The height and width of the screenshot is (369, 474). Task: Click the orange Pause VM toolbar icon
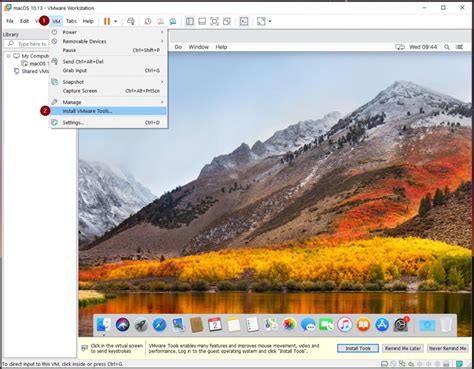(107, 21)
